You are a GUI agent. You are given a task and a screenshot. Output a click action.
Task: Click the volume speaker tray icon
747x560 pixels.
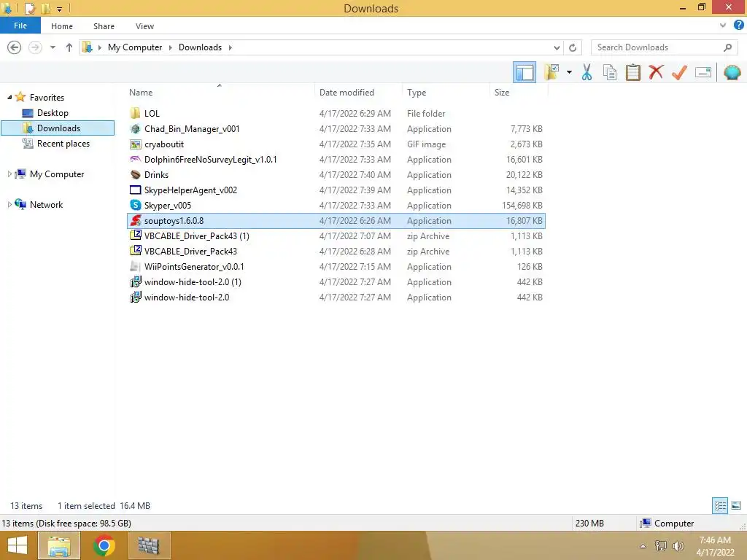coord(678,546)
